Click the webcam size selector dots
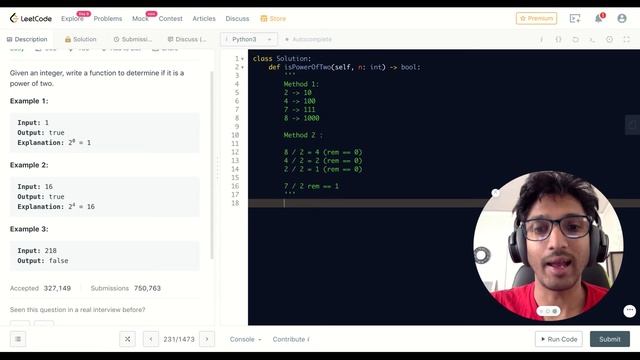Screen dimensions: 640x360 (x=548, y=311)
